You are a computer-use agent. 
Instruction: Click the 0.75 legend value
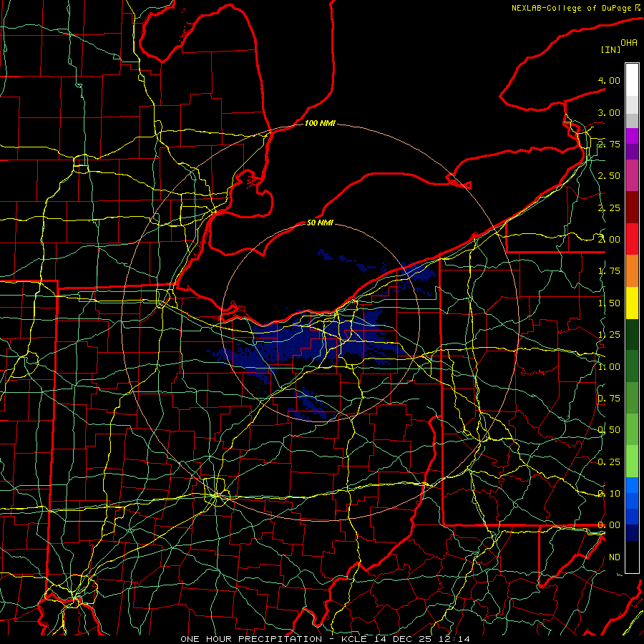point(609,399)
